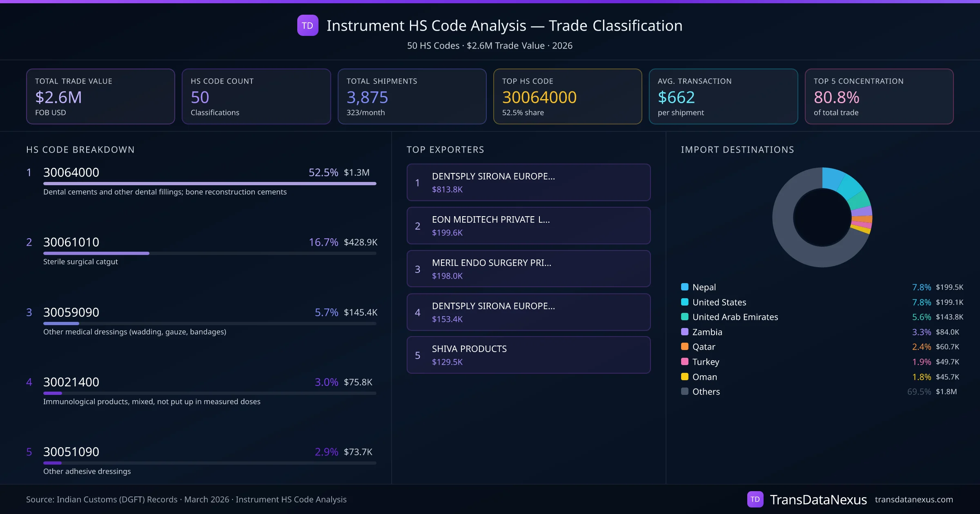Click HS code 30064000 progress bar

209,184
